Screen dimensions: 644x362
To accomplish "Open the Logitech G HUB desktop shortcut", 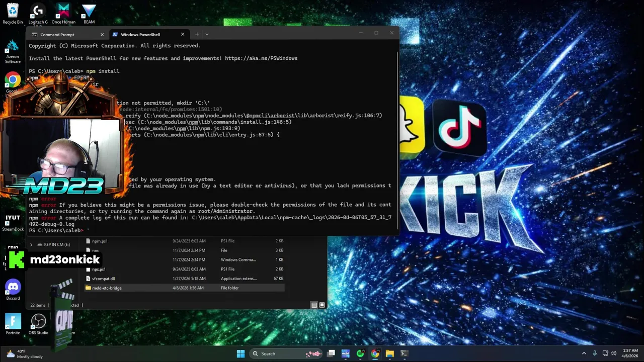I will click(x=38, y=14).
